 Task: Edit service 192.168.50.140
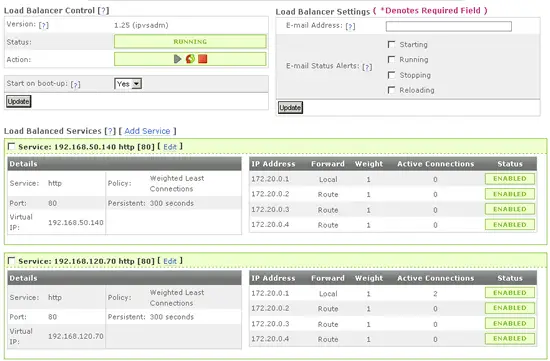pyautogui.click(x=170, y=147)
